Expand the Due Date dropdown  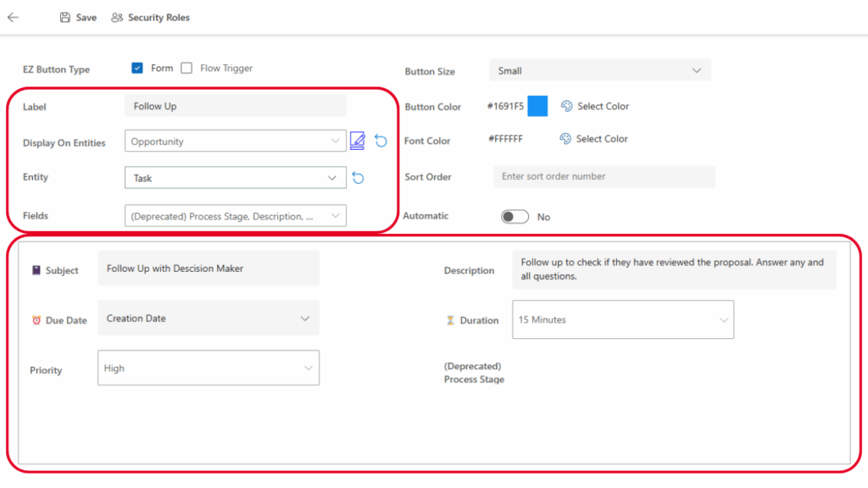209,319
